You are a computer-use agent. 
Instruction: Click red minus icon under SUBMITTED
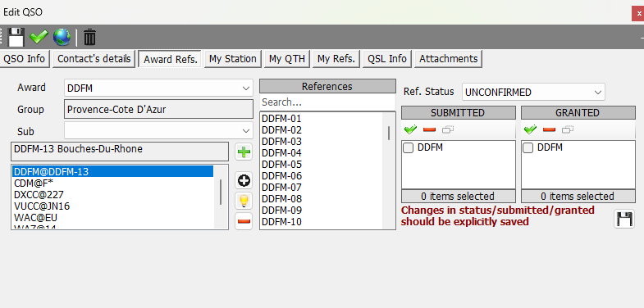click(x=429, y=129)
